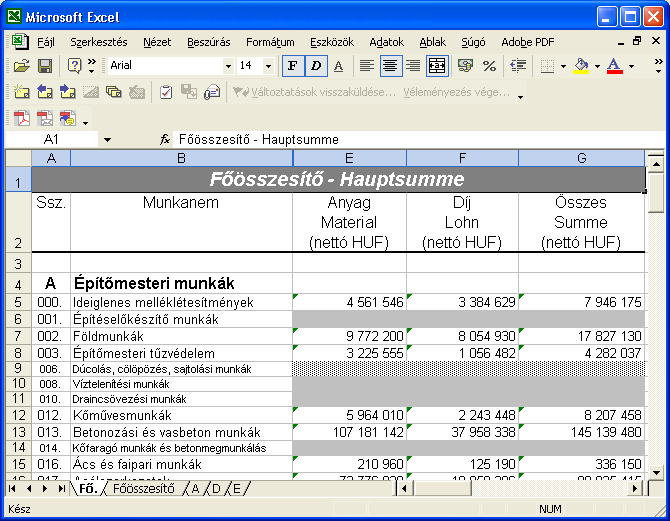This screenshot has height=521, width=670.
Task: Click the decrease indent icon
Action: (x=518, y=66)
